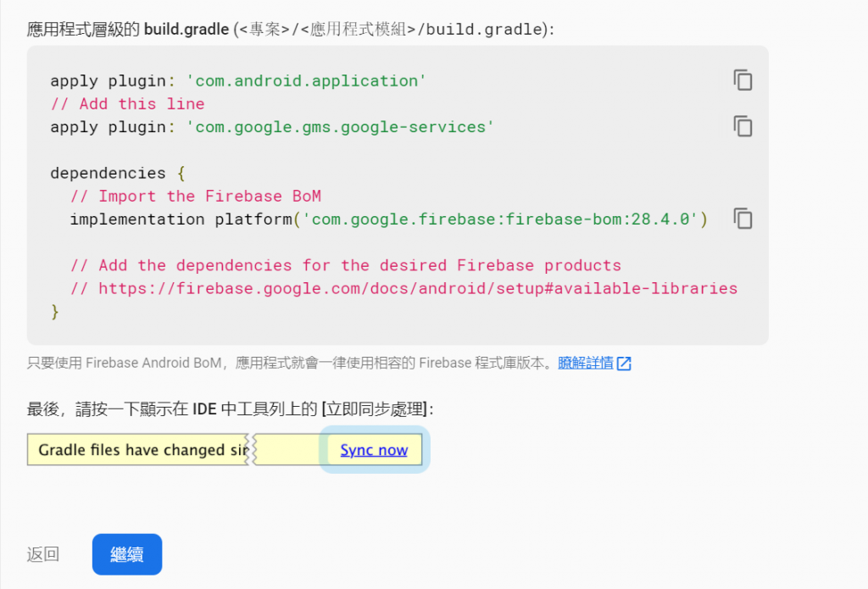868x589 pixels.
Task: Copy the google-services apply plugin line
Action: pyautogui.click(x=743, y=126)
